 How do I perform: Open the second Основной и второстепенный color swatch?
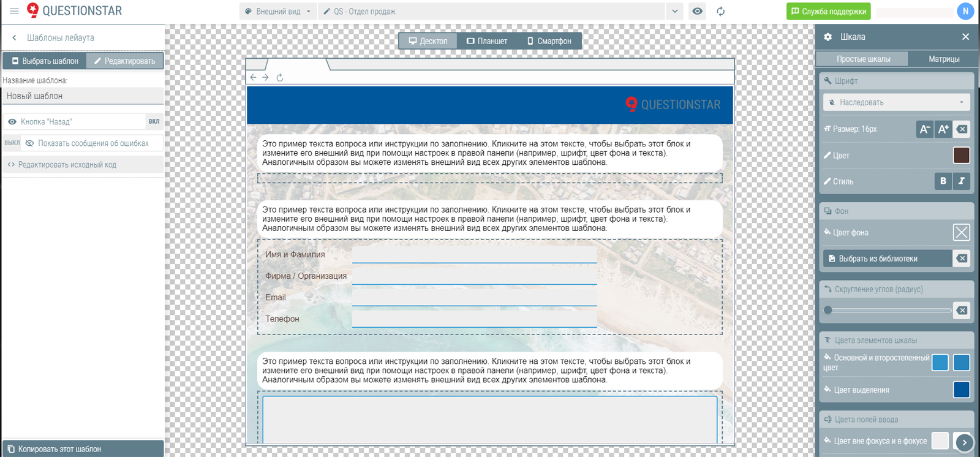[x=962, y=363]
